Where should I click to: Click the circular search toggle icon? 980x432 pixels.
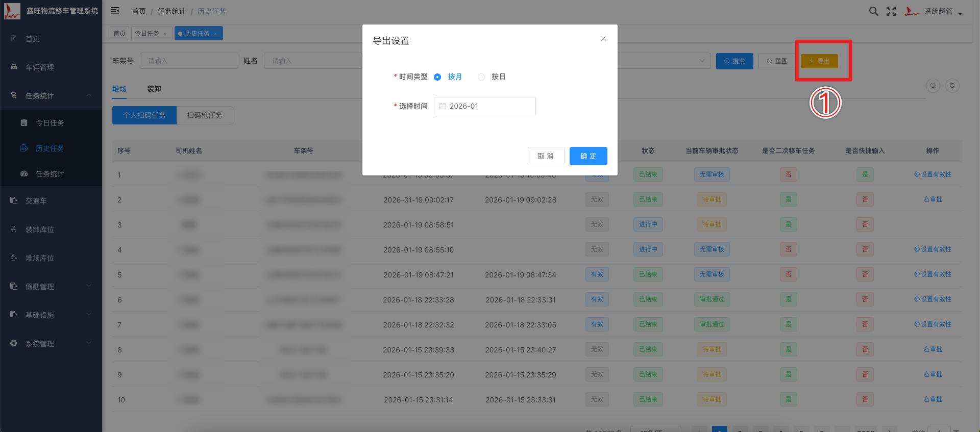933,85
